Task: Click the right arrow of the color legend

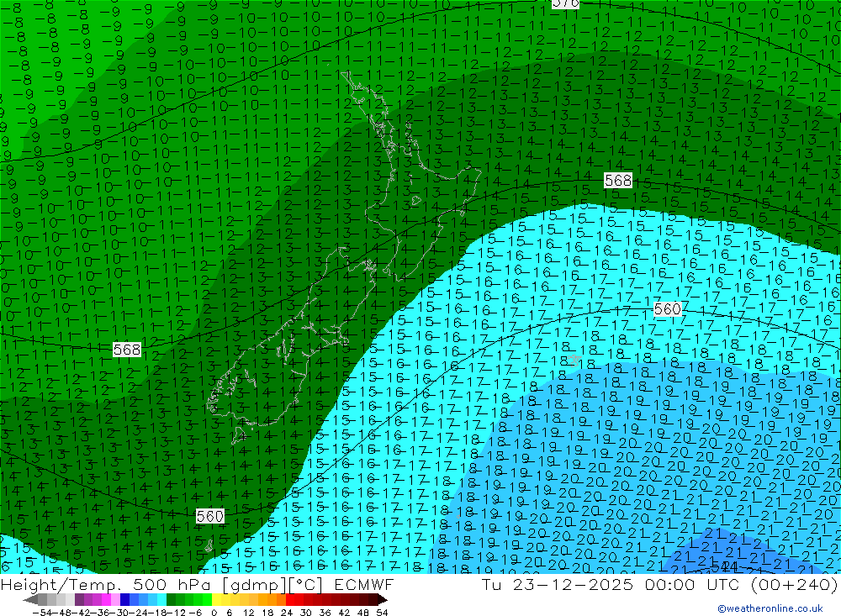Action: [x=383, y=600]
